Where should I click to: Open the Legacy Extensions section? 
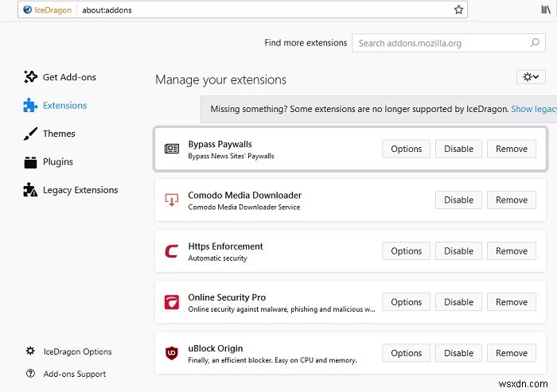click(x=80, y=190)
